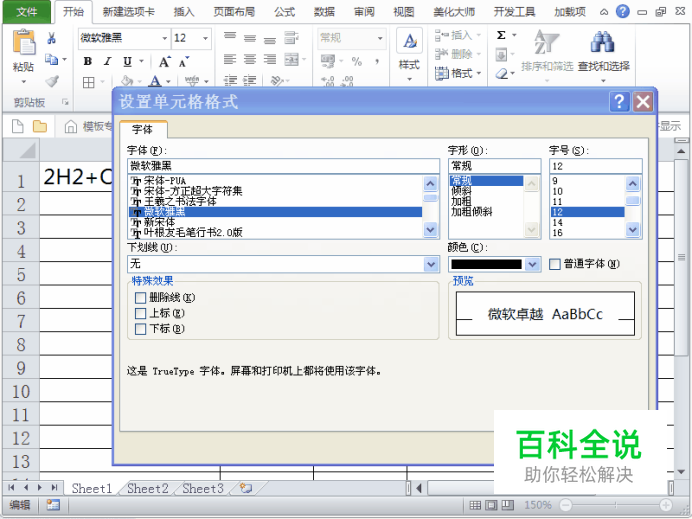Enable the Subscript checkbox
This screenshot has height=519, width=692.
pyautogui.click(x=140, y=329)
